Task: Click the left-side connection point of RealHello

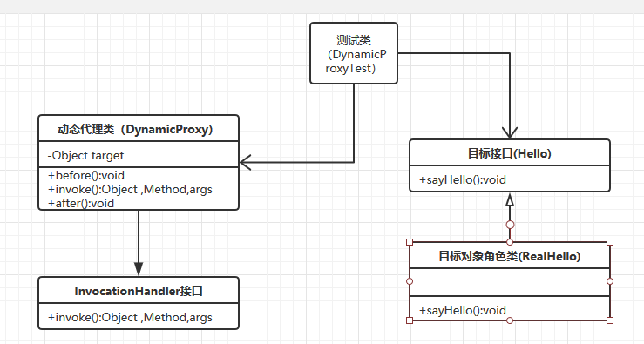Action: pos(410,281)
